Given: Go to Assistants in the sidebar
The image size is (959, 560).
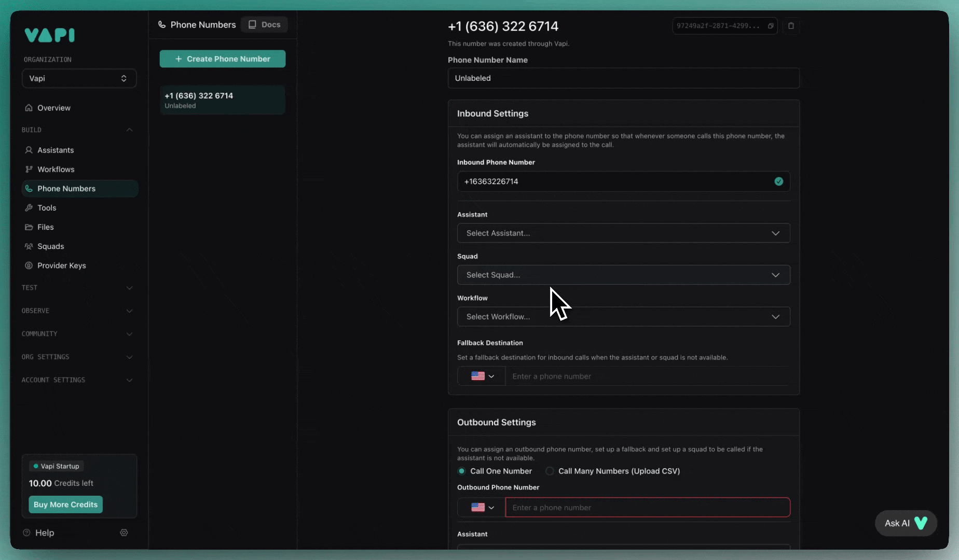Looking at the screenshot, I should coord(56,150).
